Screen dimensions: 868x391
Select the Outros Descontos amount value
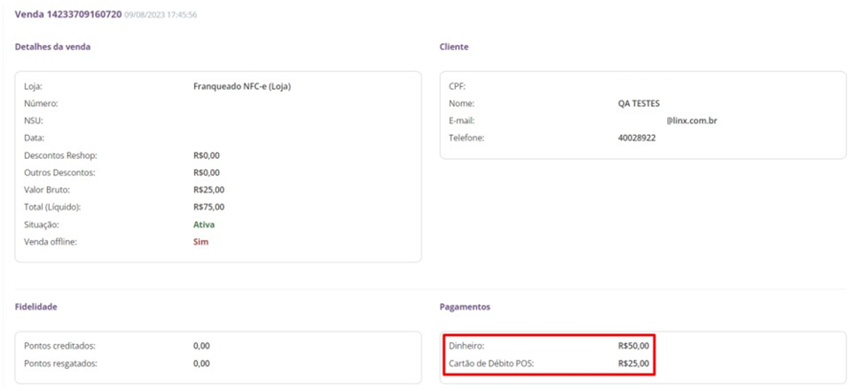(x=206, y=173)
